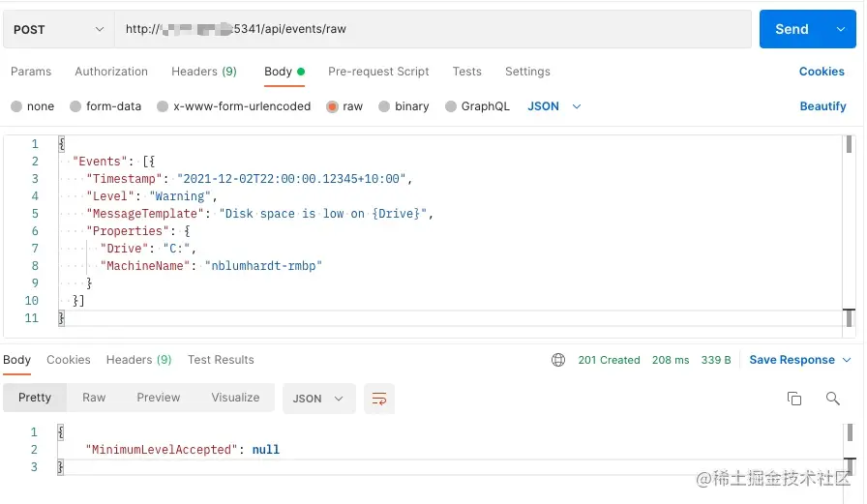This screenshot has height=504, width=867.
Task: Select the Visualize response view
Action: (235, 398)
